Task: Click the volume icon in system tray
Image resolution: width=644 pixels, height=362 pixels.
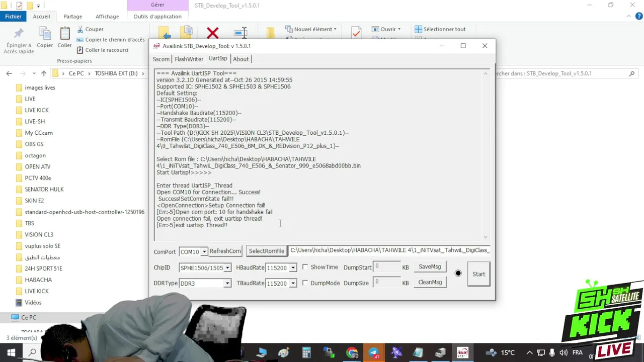Action: (x=563, y=353)
